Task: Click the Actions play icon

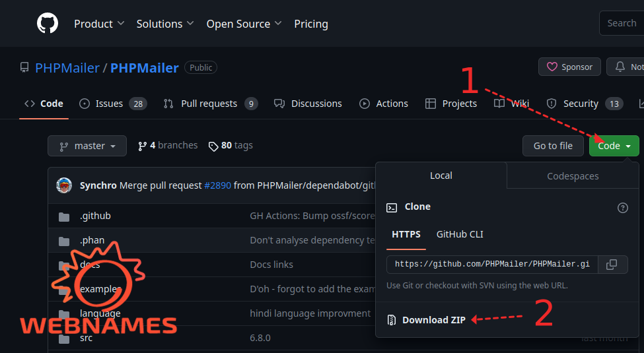Action: tap(365, 104)
